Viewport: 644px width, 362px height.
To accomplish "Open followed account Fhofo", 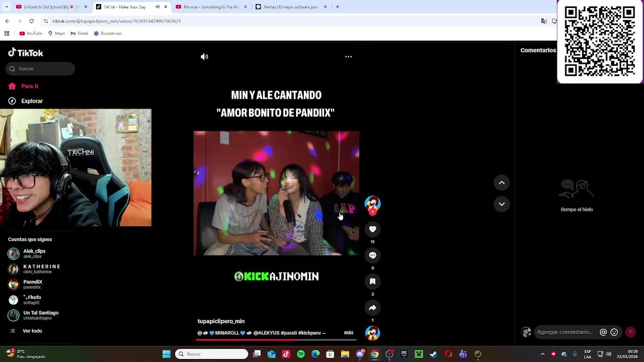I will [25, 300].
